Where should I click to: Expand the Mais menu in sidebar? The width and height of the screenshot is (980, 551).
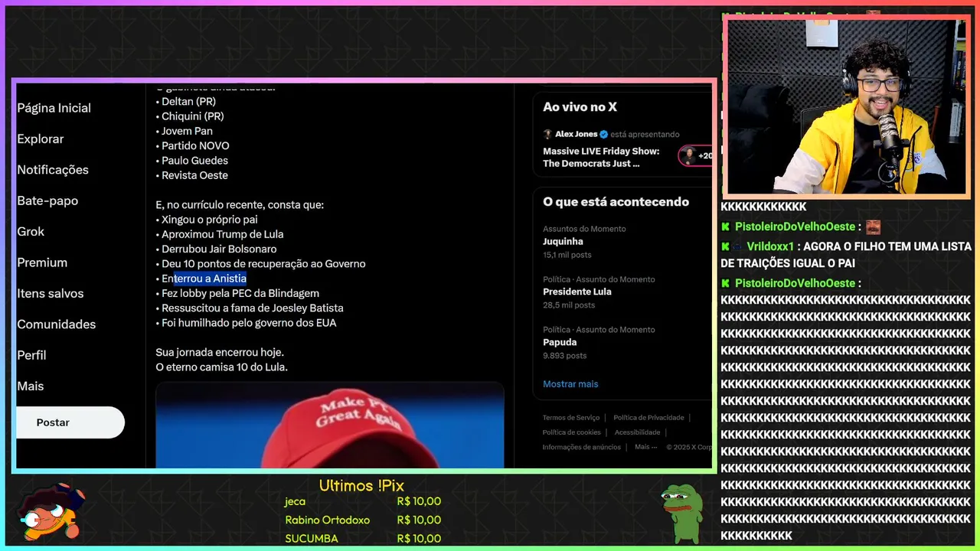click(x=31, y=386)
